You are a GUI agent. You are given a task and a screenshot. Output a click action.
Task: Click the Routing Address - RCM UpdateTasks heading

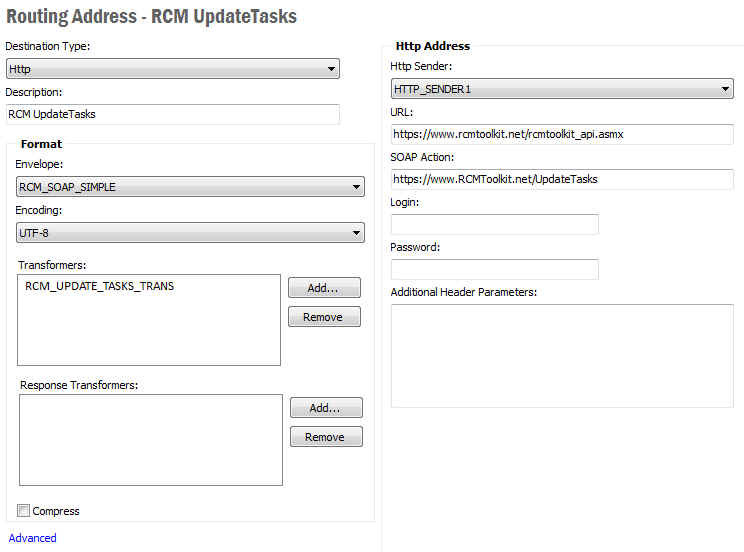151,17
